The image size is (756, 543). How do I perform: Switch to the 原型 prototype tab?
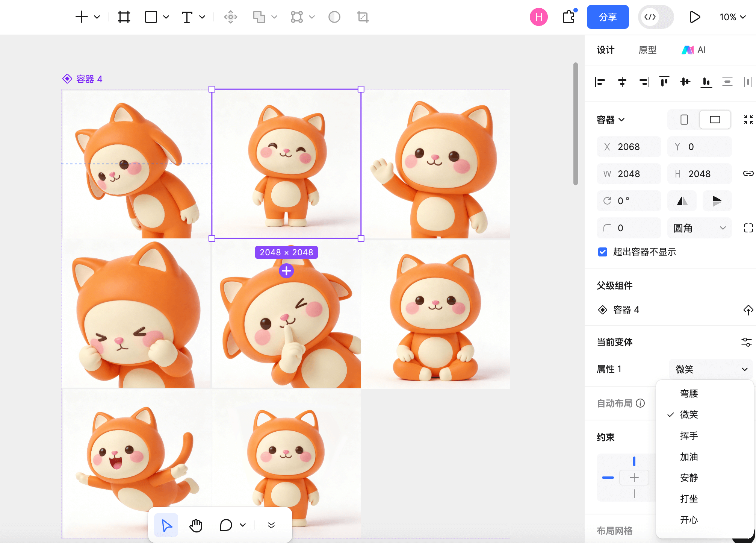pyautogui.click(x=647, y=50)
